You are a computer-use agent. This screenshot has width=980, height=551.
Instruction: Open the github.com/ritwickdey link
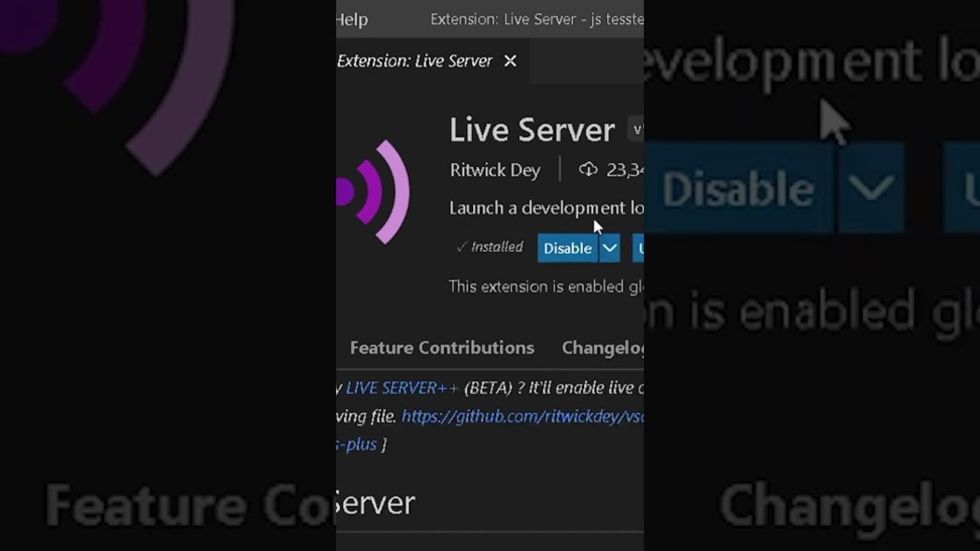pos(522,416)
